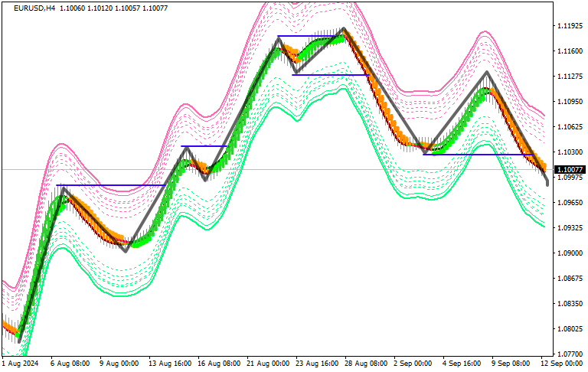This screenshot has height=372, width=588.
Task: Click the 23 Aug 16:00 time label
Action: coord(317,364)
